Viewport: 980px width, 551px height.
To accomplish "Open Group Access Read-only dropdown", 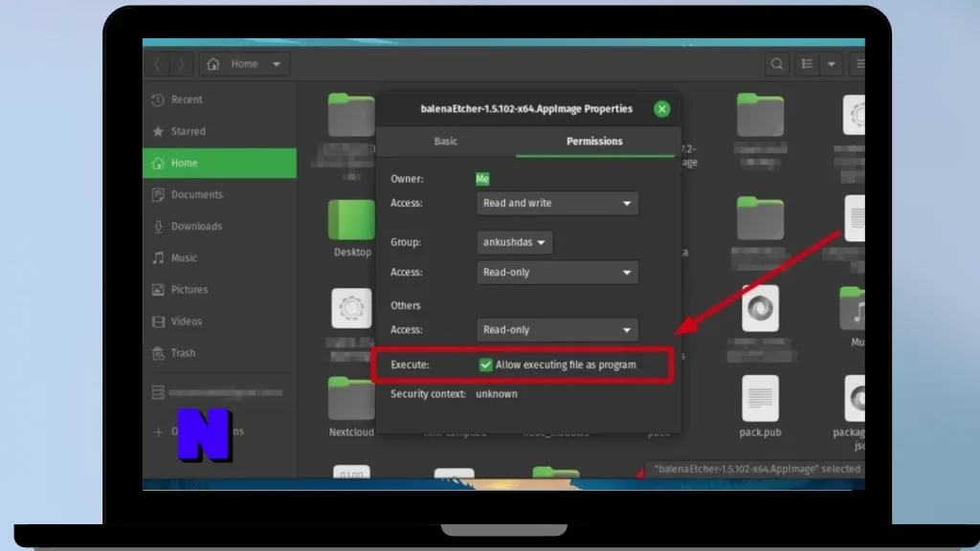I will (x=557, y=273).
